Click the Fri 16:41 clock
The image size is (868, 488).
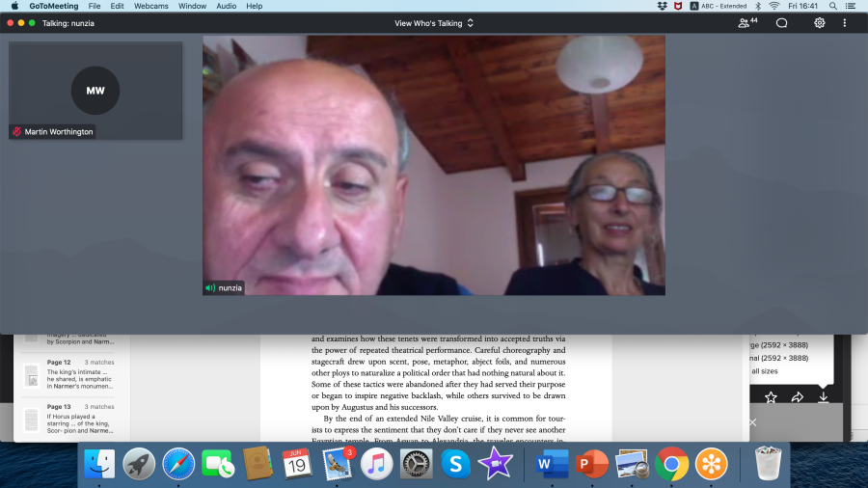(802, 6)
